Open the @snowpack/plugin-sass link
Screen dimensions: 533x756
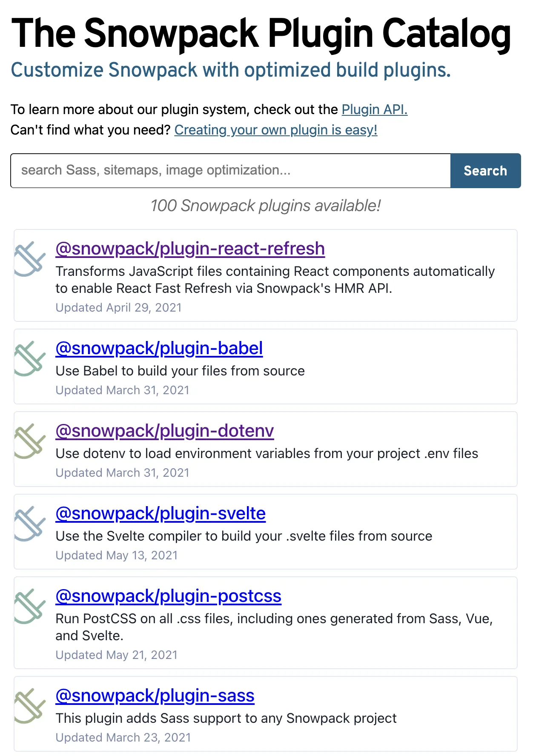(x=155, y=696)
